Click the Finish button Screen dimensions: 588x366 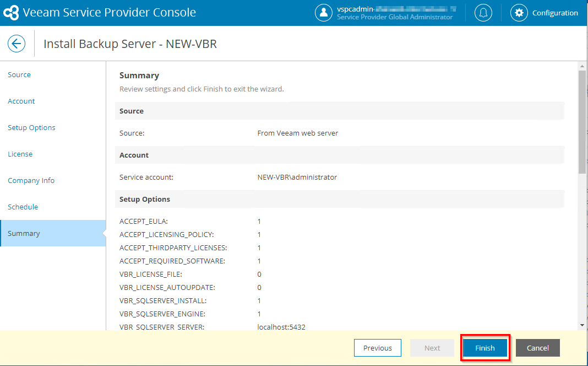pos(485,348)
